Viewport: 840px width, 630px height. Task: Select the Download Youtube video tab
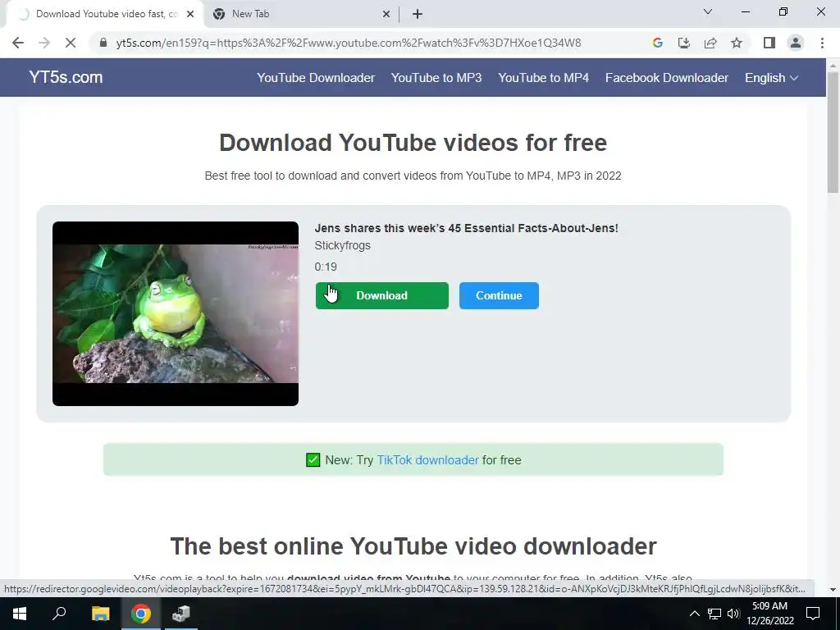coord(104,15)
